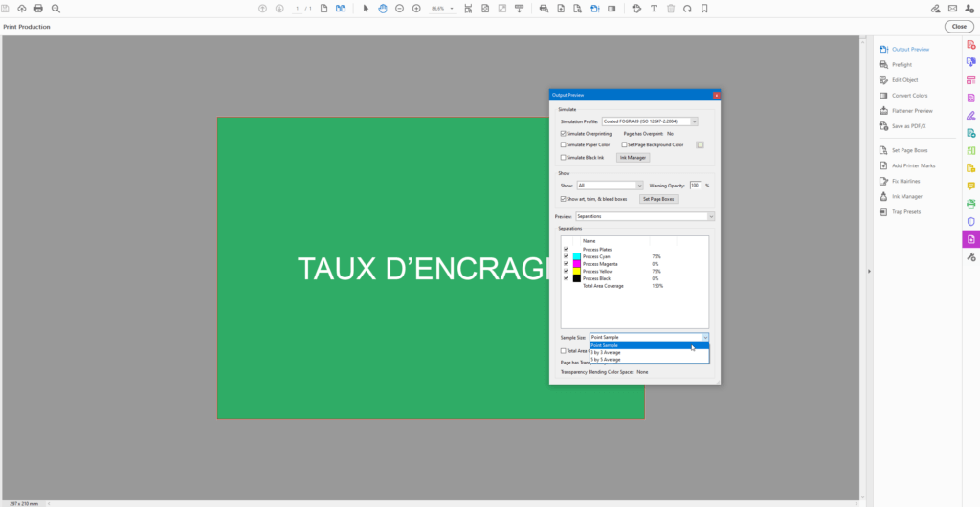Click the share user icon top right
The image size is (980, 507).
[x=969, y=9]
